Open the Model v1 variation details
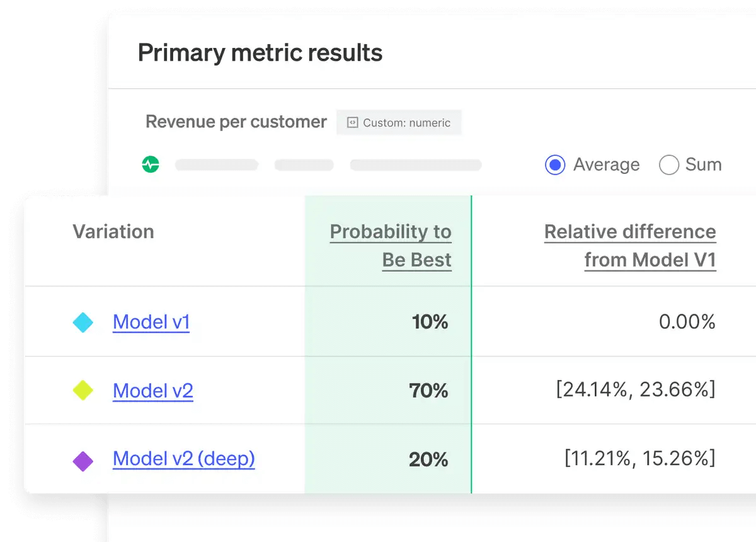 coord(151,321)
